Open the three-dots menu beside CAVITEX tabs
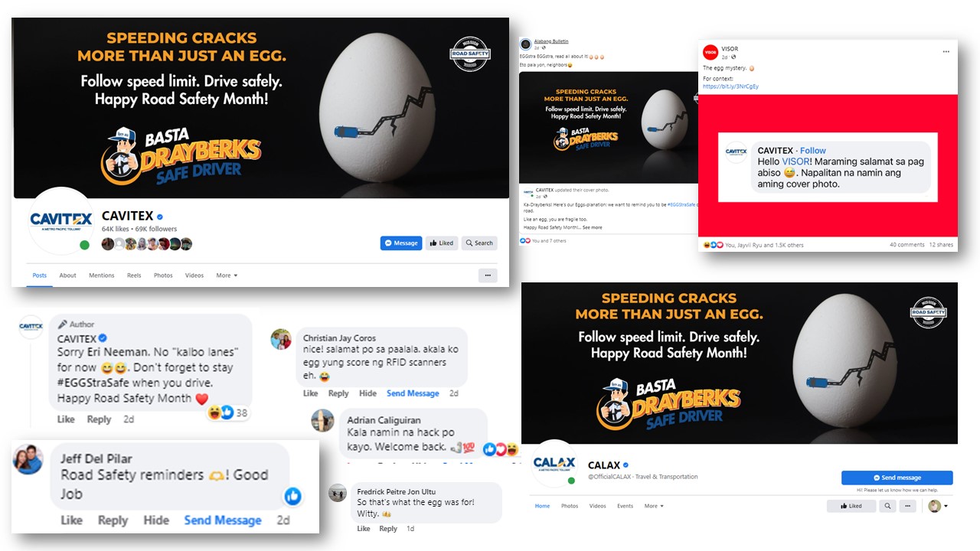Image resolution: width=980 pixels, height=551 pixels. click(x=488, y=275)
